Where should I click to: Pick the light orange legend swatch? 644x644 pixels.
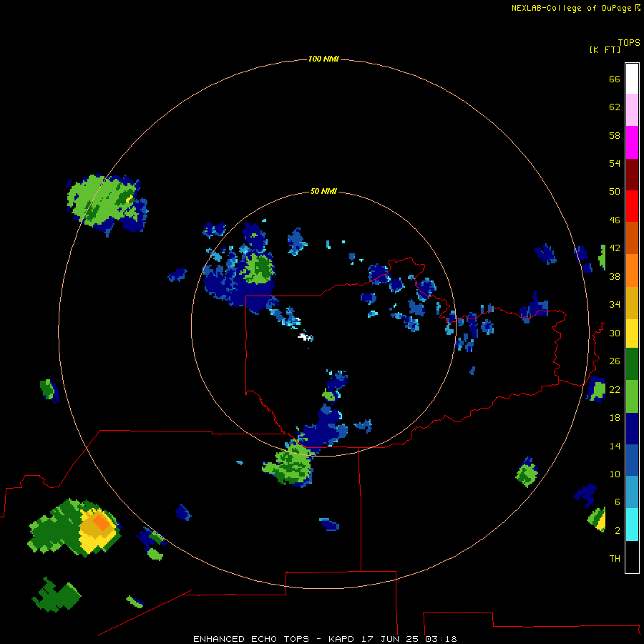pos(632,270)
